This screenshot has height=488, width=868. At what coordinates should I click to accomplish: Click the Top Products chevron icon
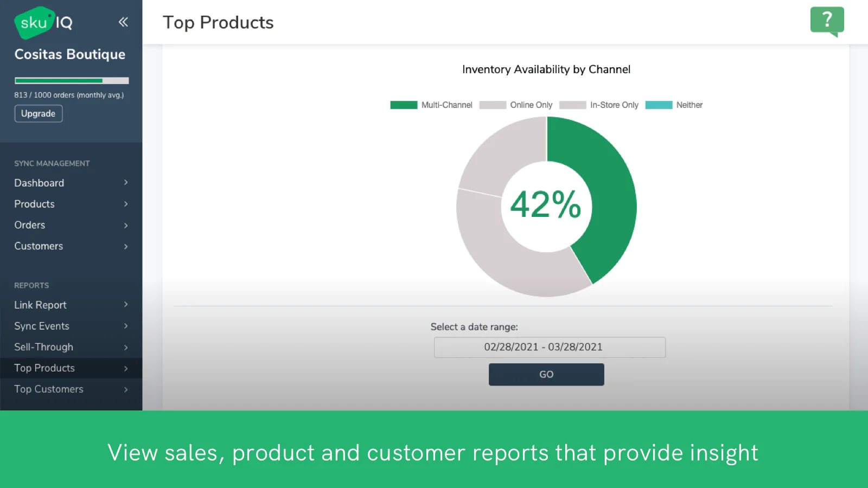coord(126,369)
